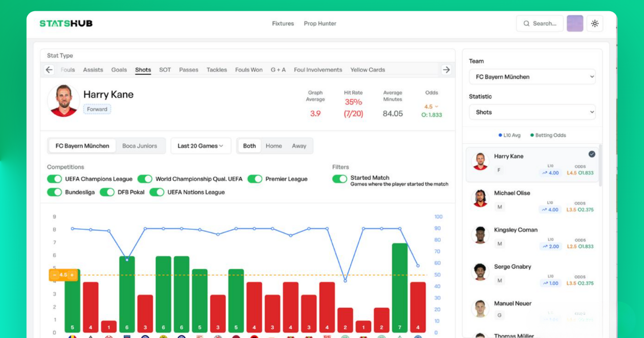
Task: Switch to the Goals stat tab
Action: click(x=119, y=70)
